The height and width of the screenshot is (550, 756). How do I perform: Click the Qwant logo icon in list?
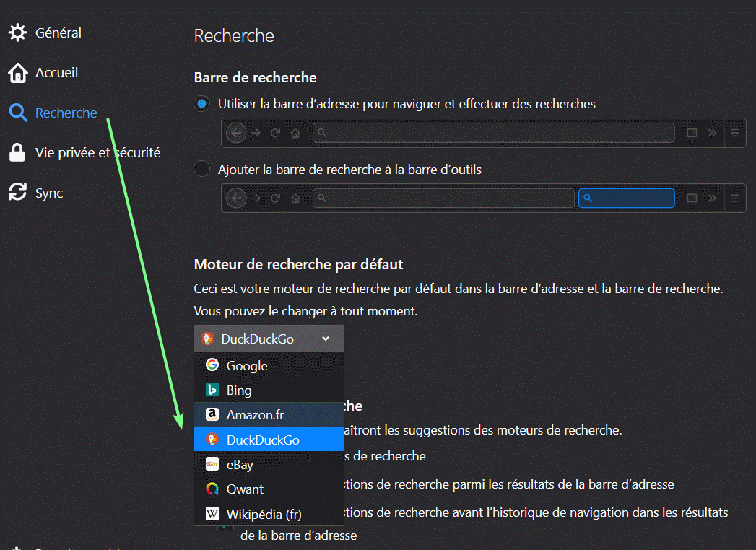212,489
